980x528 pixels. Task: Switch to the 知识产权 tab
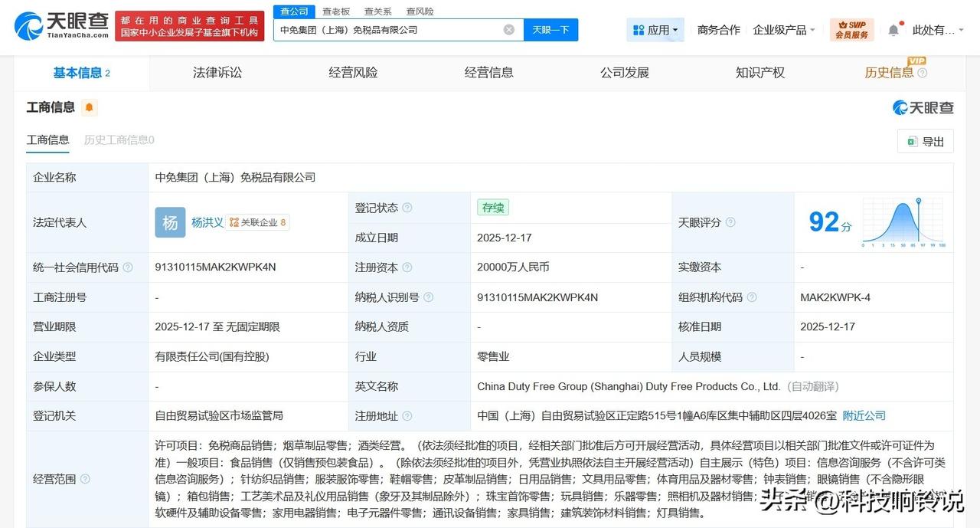point(759,72)
